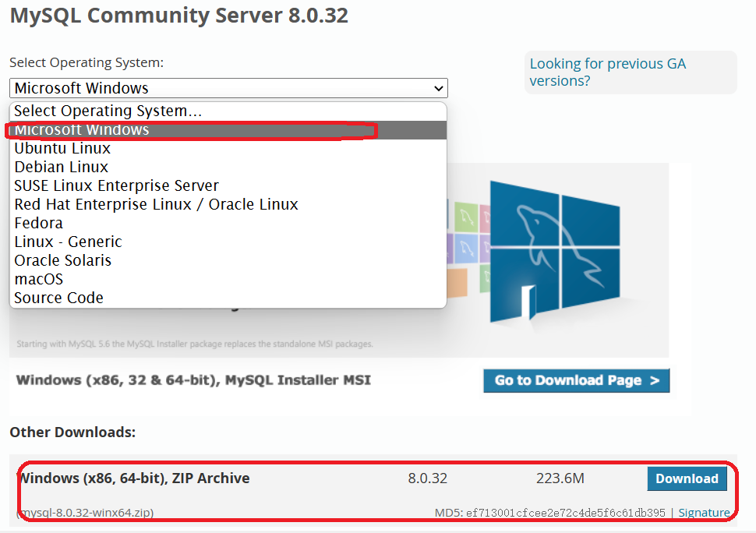Choose 'Select Operating System…' placeholder option
This screenshot has height=533, width=756.
(228, 111)
